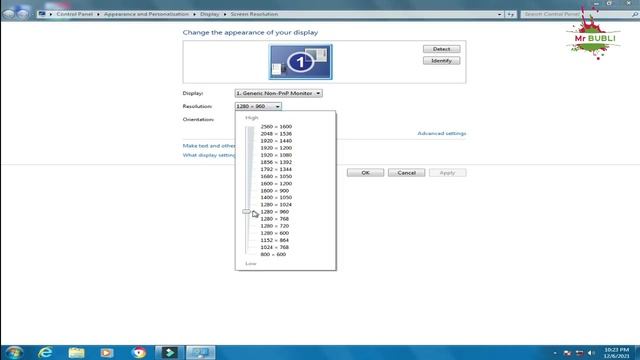Click the Detect button

(x=441, y=49)
